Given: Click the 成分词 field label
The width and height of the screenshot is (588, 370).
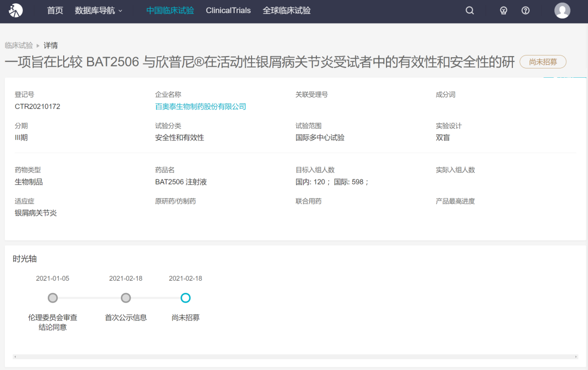Looking at the screenshot, I should 445,95.
